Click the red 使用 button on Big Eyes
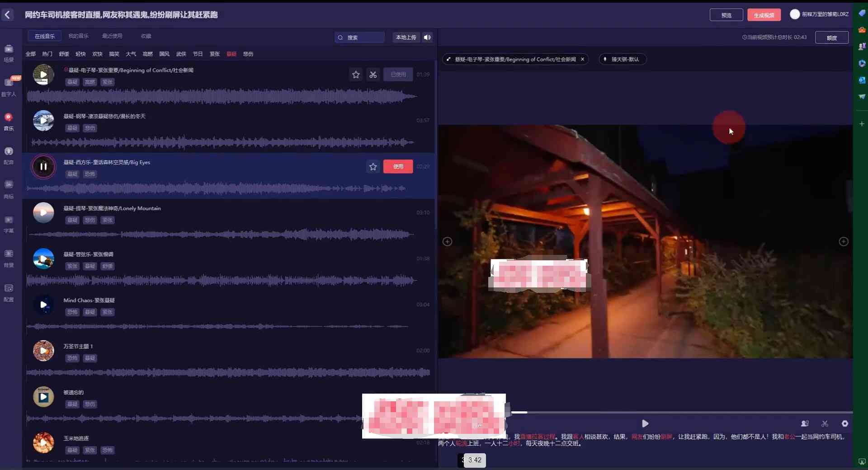The image size is (868, 470). pos(398,166)
